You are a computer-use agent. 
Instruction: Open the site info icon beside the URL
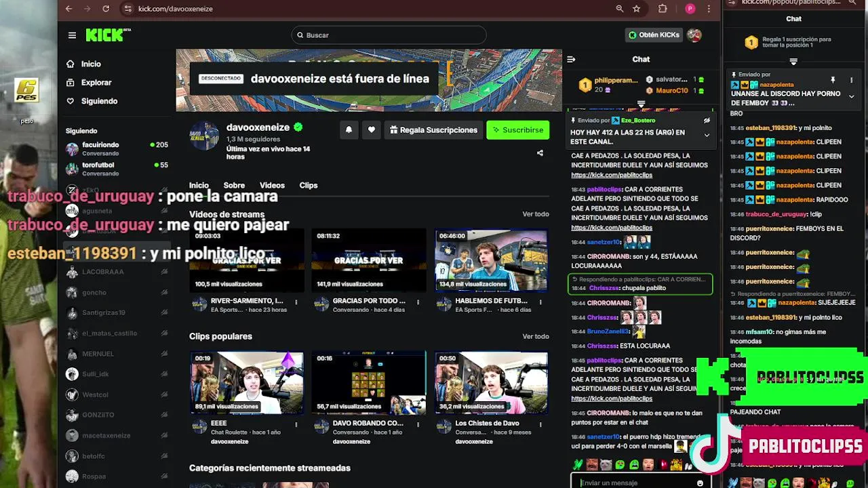pos(127,9)
